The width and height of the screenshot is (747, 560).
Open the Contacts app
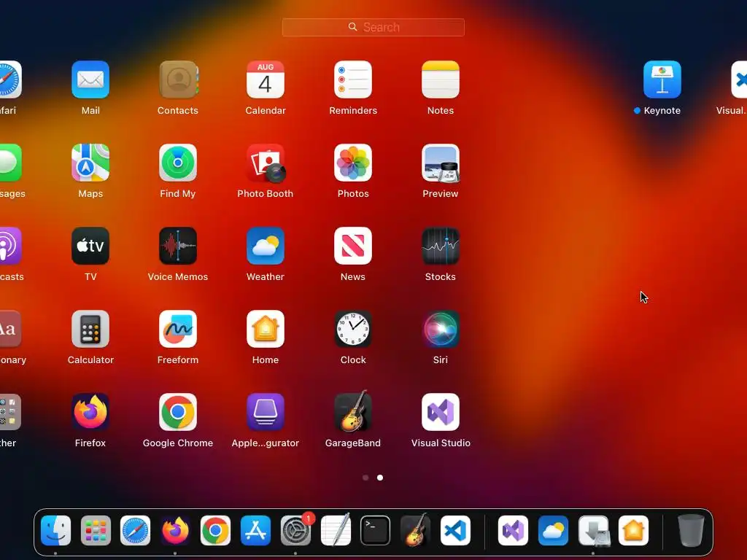[x=178, y=79]
